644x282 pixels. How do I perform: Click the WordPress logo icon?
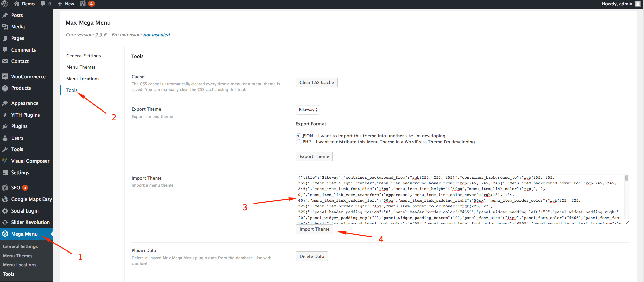coord(5,4)
